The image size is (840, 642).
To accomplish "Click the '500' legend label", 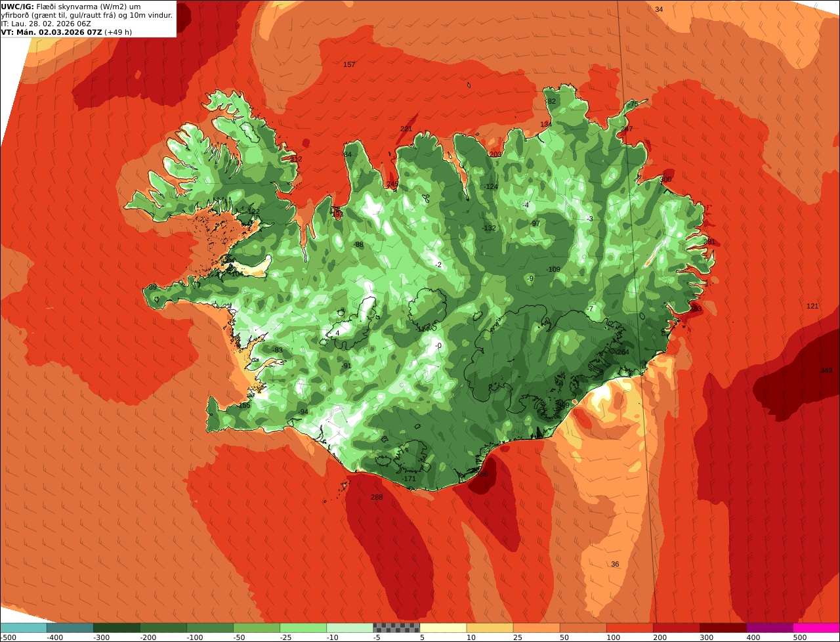I will (800, 637).
